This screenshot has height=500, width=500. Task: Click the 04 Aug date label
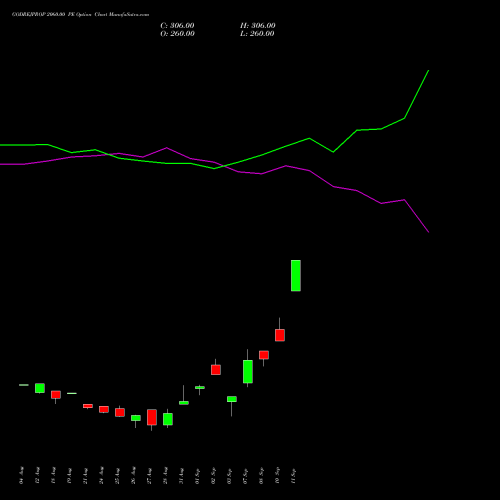point(22,475)
